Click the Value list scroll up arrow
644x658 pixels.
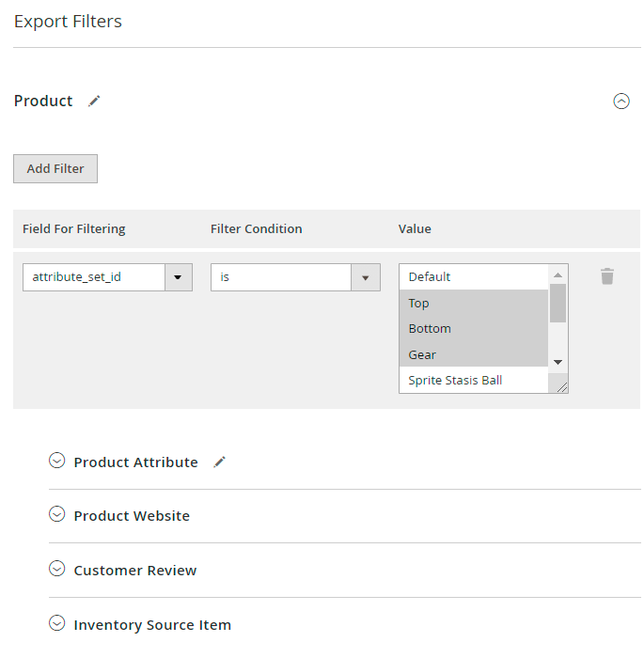tap(558, 274)
